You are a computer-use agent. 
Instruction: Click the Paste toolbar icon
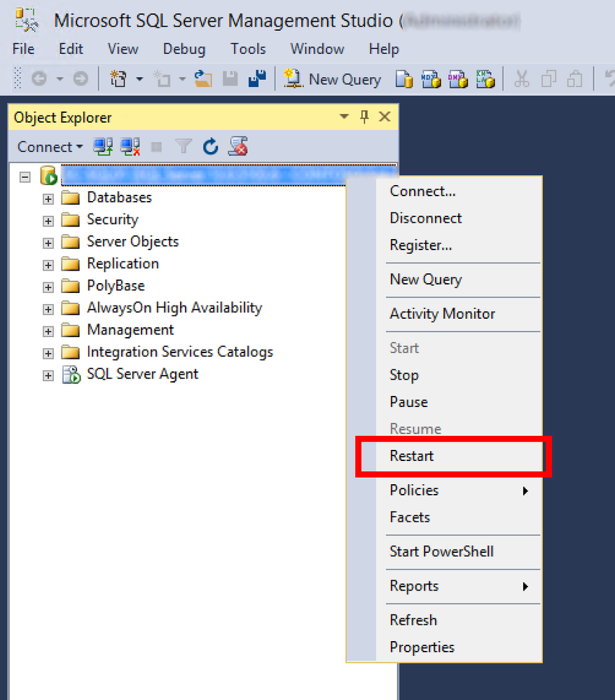[x=575, y=79]
